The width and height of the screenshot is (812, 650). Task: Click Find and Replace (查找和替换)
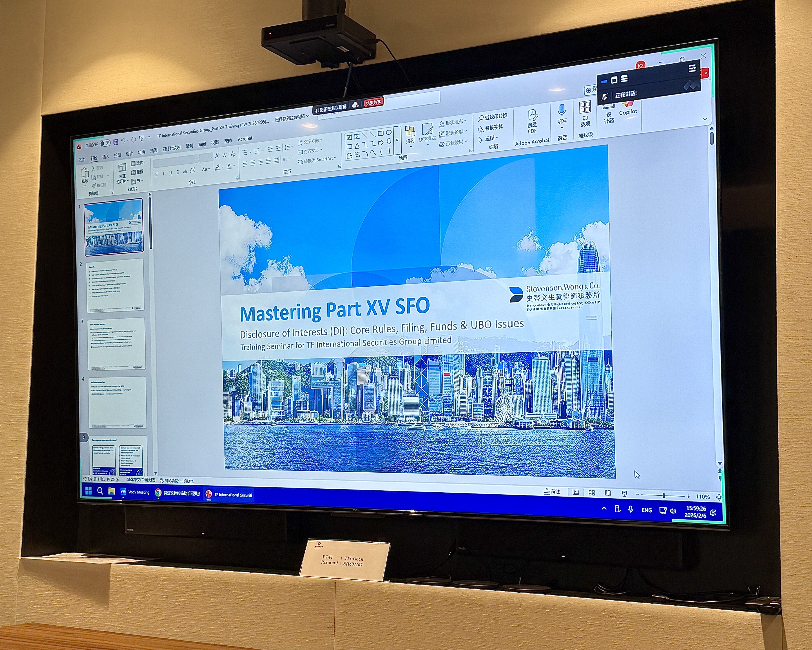pos(493,117)
